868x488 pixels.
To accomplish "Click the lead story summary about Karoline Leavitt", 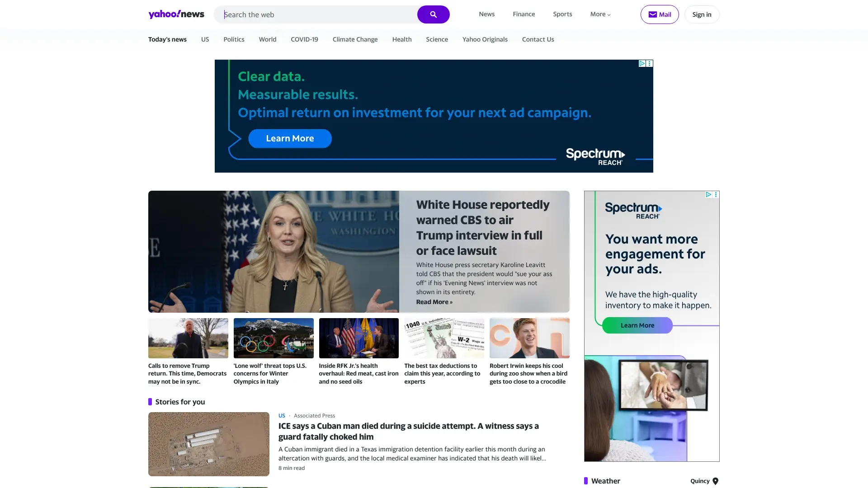I will (x=484, y=278).
